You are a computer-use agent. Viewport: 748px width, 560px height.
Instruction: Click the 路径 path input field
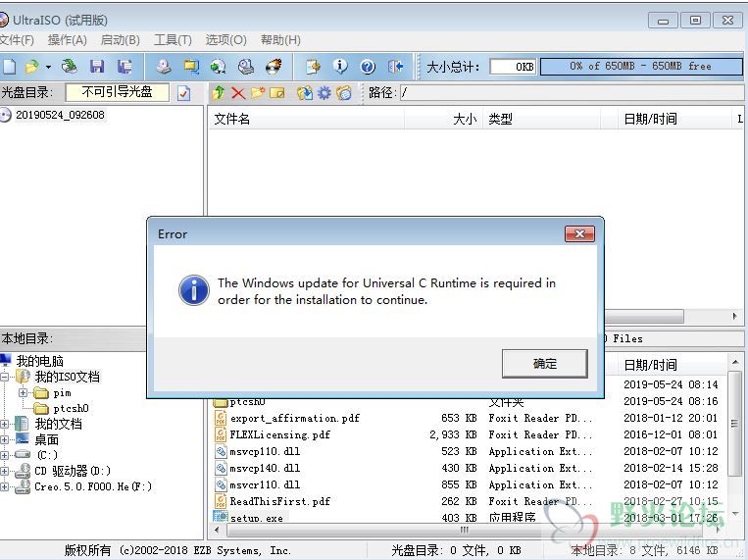(x=572, y=93)
